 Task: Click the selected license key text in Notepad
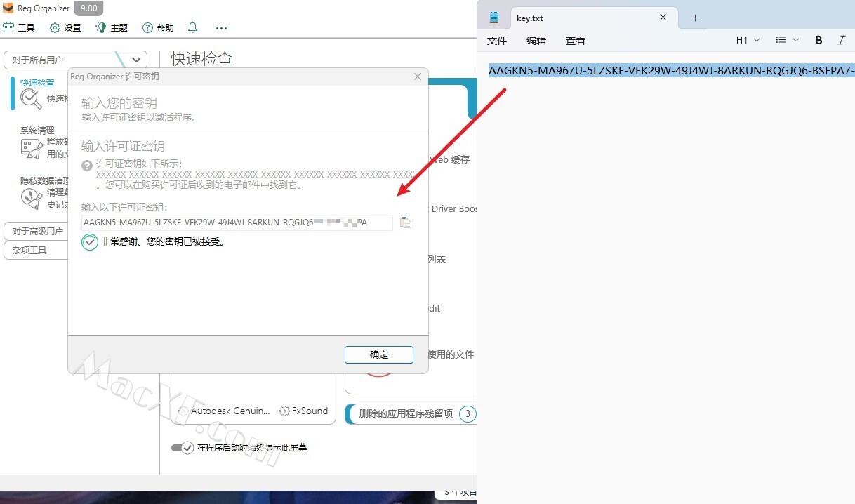click(x=671, y=71)
